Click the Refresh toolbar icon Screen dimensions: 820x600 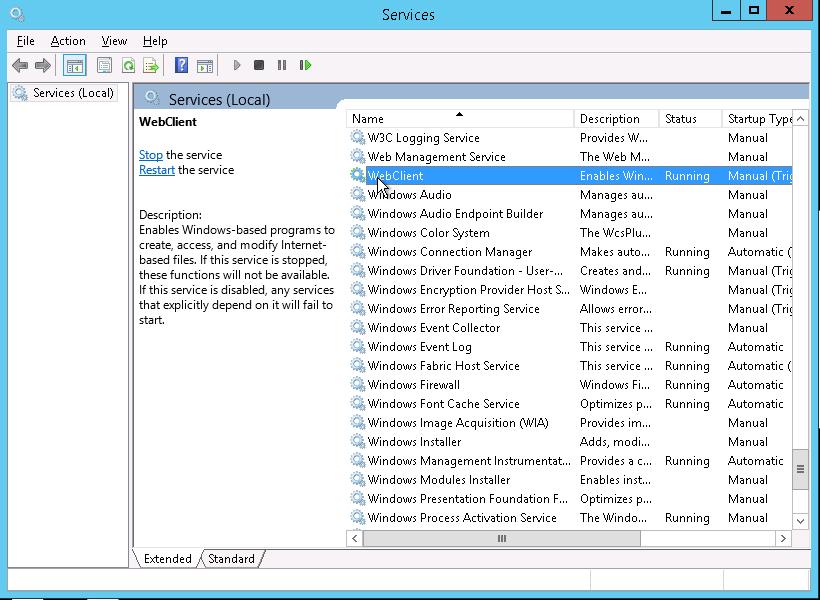[x=128, y=65]
